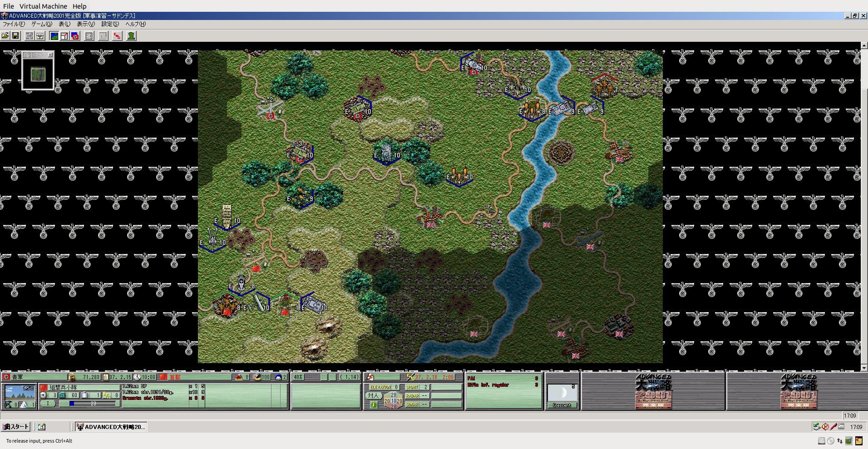Click the tray icon left of 17:09
The width and height of the screenshot is (868, 449).
click(x=841, y=427)
